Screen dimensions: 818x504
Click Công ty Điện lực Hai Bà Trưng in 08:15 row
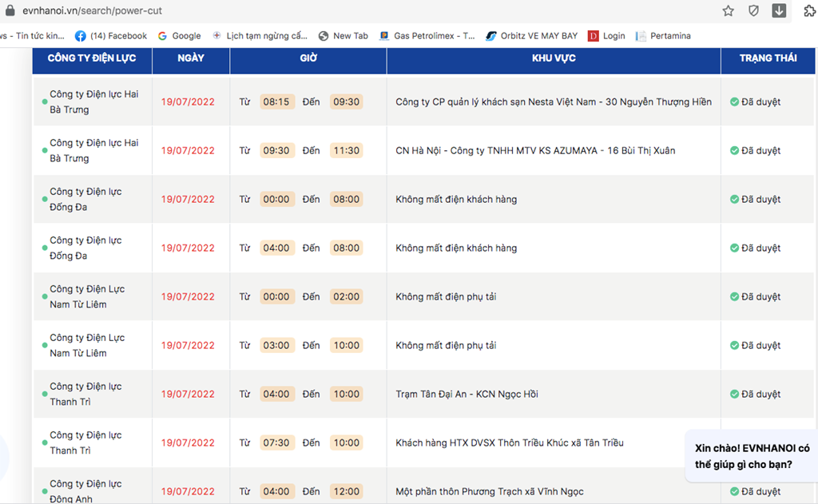94,101
